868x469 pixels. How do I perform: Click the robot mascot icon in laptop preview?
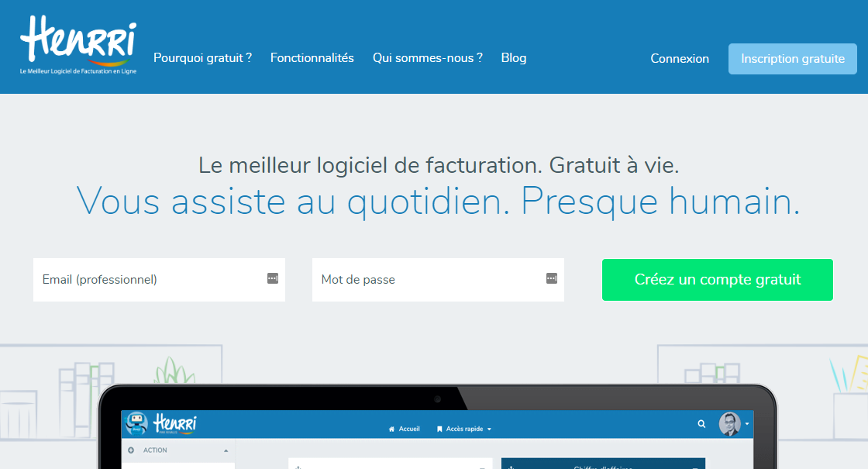tap(136, 423)
